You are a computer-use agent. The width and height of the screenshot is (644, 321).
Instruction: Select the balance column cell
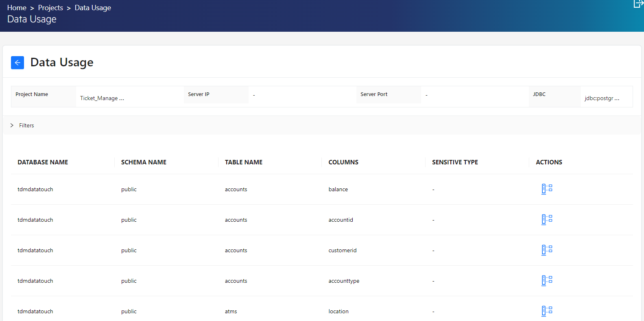click(338, 190)
